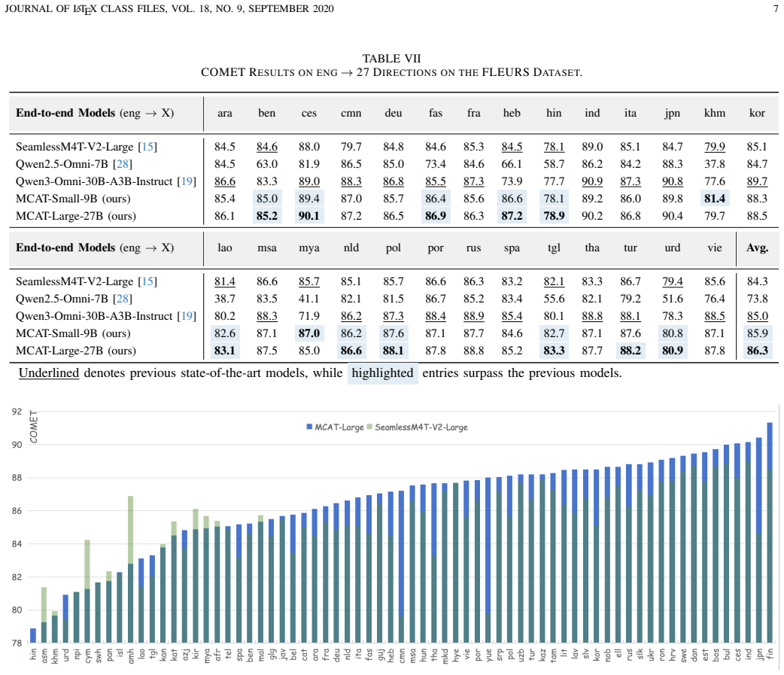The image size is (784, 675).
Task: Click the 'highlighted' shaded example box in the footnote
Action: tap(382, 373)
